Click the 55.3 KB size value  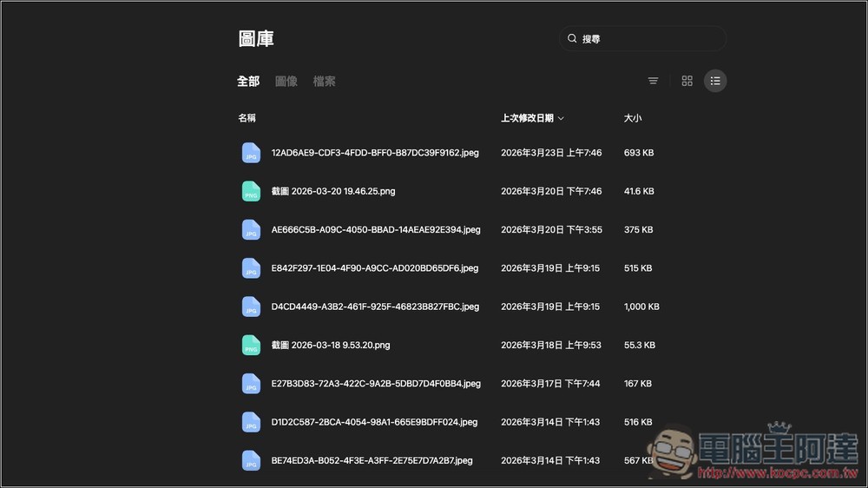pyautogui.click(x=640, y=345)
